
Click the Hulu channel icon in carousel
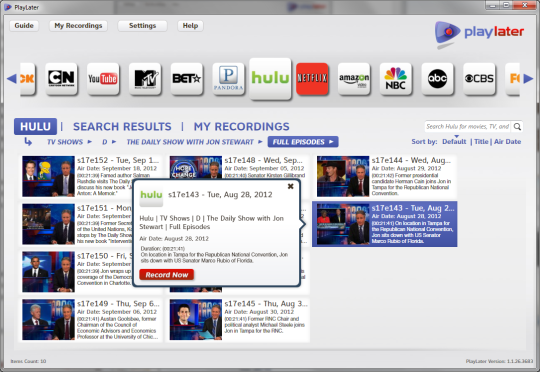click(270, 79)
